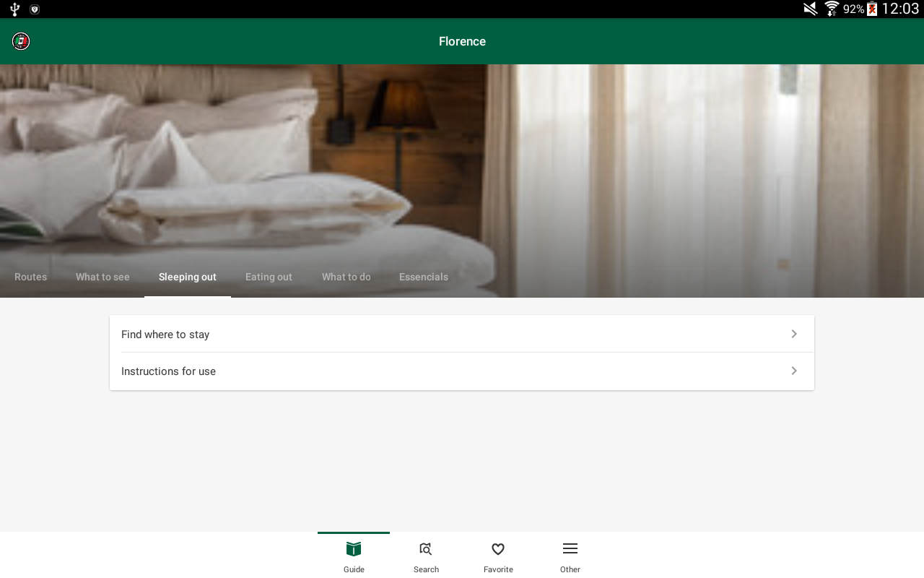Switch to the What to see tab
Viewport: 924px width, 578px height.
point(103,277)
